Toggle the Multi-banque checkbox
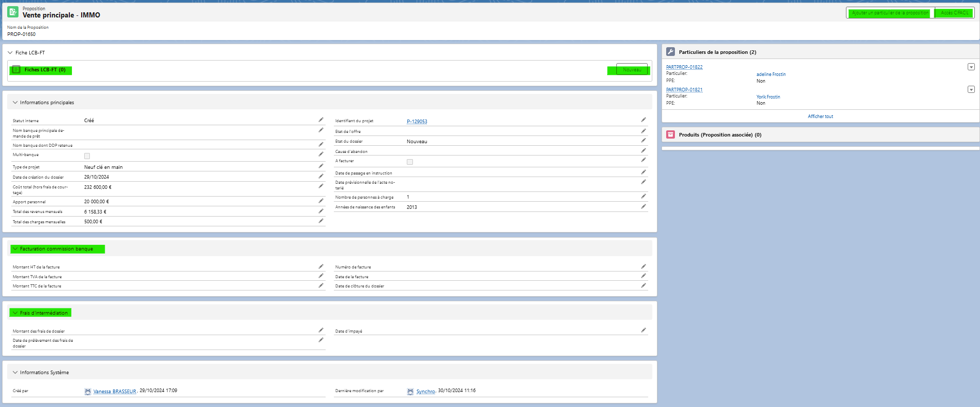 (x=87, y=156)
